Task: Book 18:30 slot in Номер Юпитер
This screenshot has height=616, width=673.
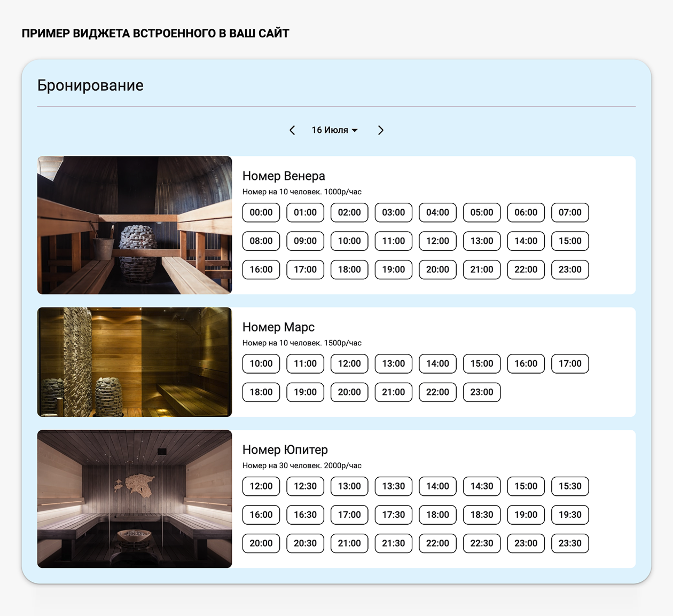Action: coord(482,515)
